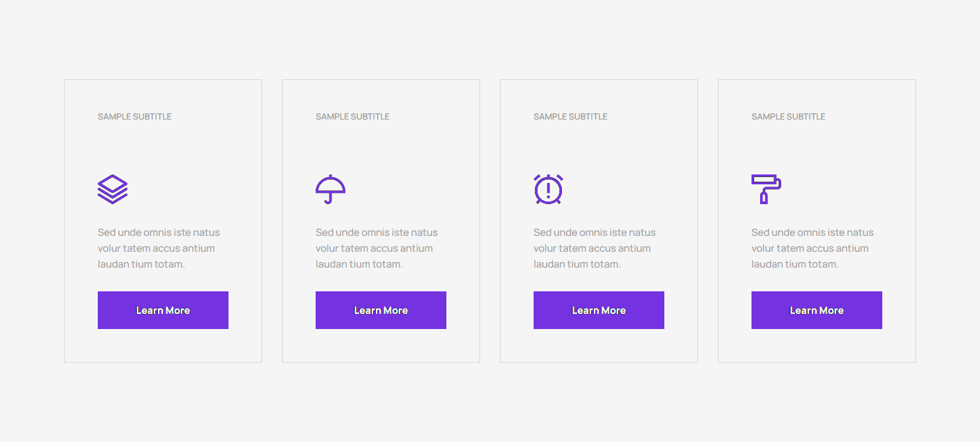Viewport: 980px width, 442px height.
Task: Click the alarm clock icon
Action: click(548, 189)
